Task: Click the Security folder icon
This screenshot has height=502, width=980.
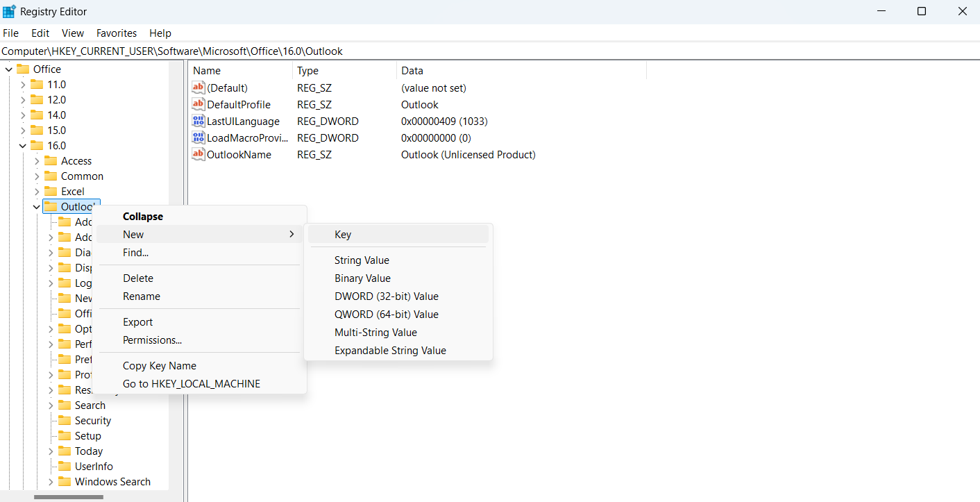Action: (x=65, y=420)
